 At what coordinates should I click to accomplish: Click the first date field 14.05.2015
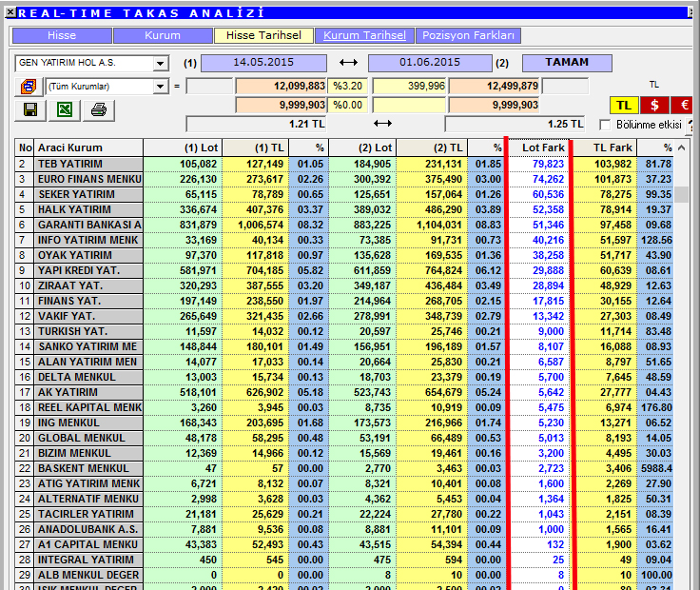tap(263, 63)
